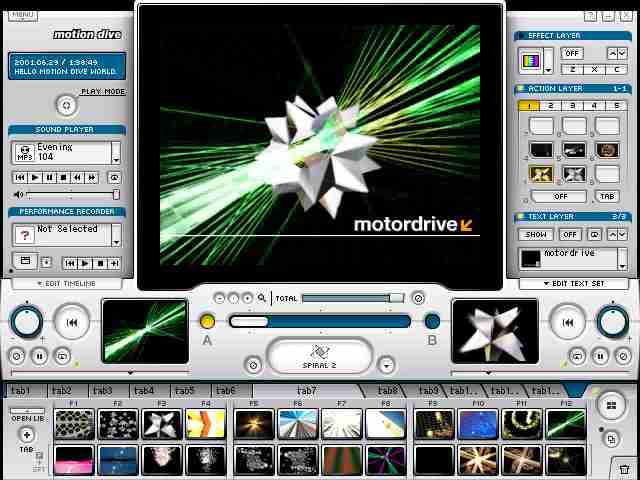Screen dimensions: 640x480
Task: Adjust the A/B crossfader slider
Action: (x=320, y=321)
